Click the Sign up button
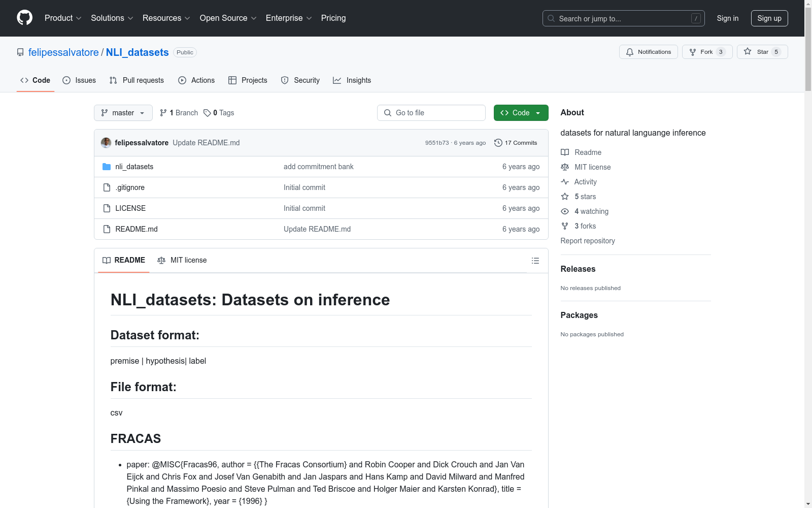The image size is (812, 508). pyautogui.click(x=769, y=18)
